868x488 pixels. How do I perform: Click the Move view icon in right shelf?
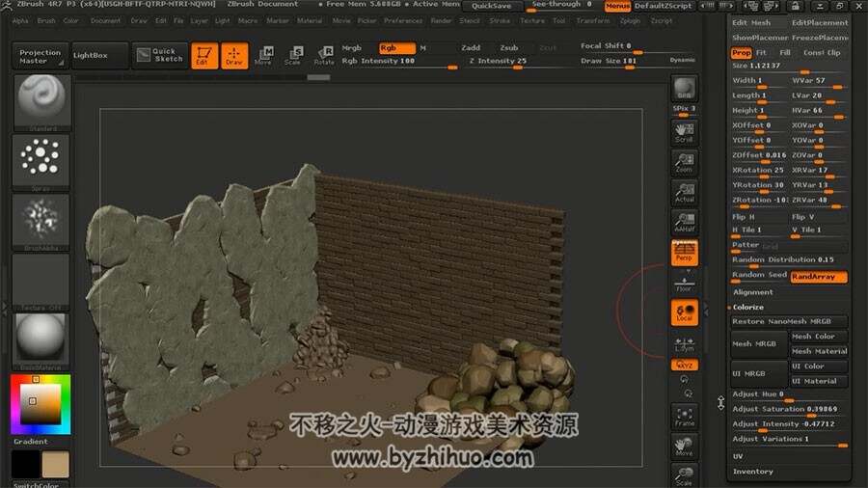click(684, 446)
